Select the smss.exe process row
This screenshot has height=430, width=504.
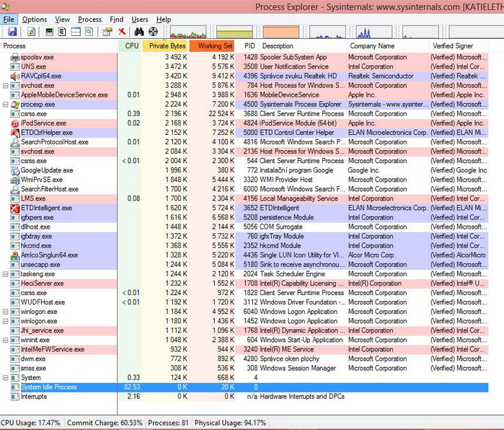[244, 368]
